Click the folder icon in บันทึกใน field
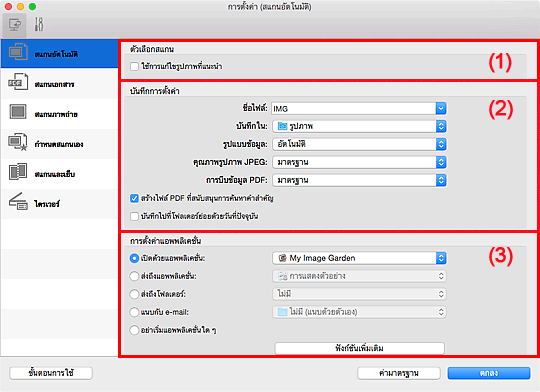Screen dimensions: 540x392 click(x=282, y=126)
